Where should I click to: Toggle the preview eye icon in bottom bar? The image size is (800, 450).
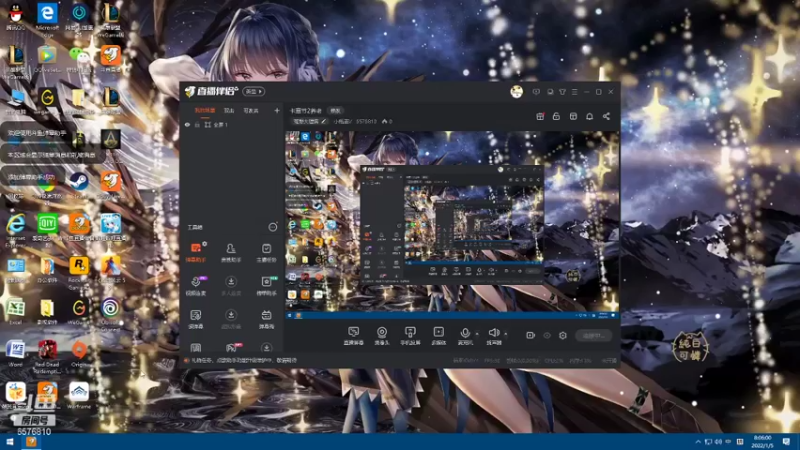click(x=547, y=335)
